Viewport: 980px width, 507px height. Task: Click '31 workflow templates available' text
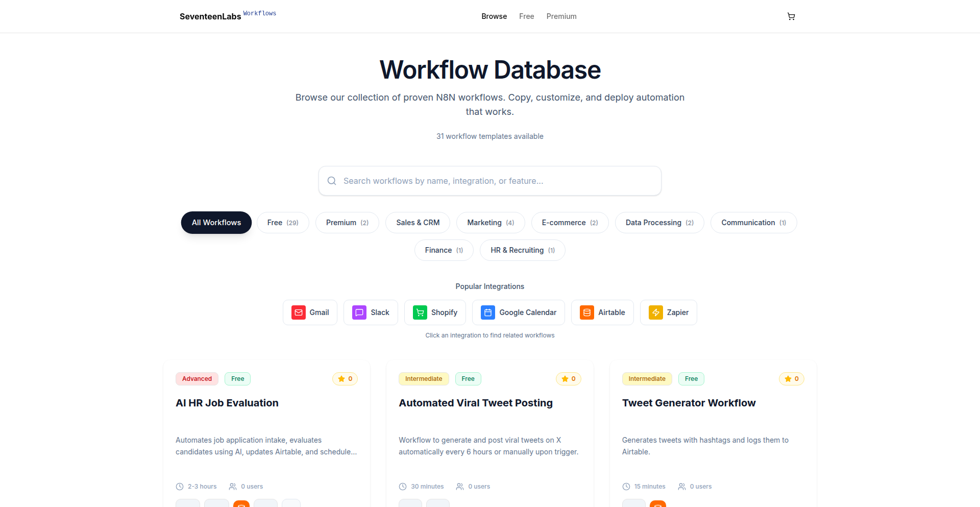tap(490, 136)
